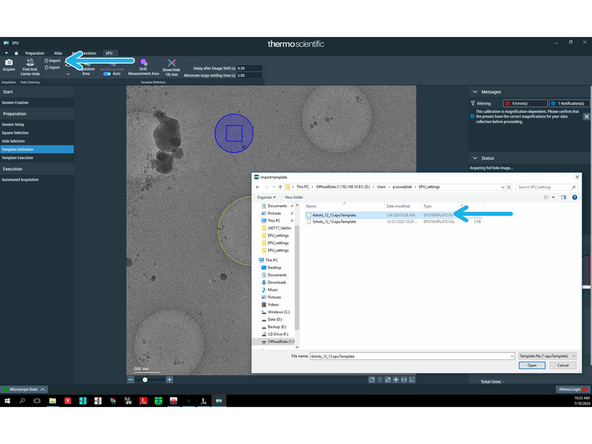Click the blue acquisition area circle
The image size is (592, 444).
tap(234, 133)
